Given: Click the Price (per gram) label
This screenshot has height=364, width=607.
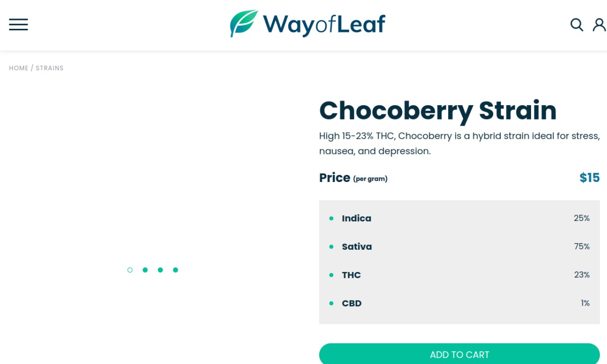Looking at the screenshot, I should point(353,178).
